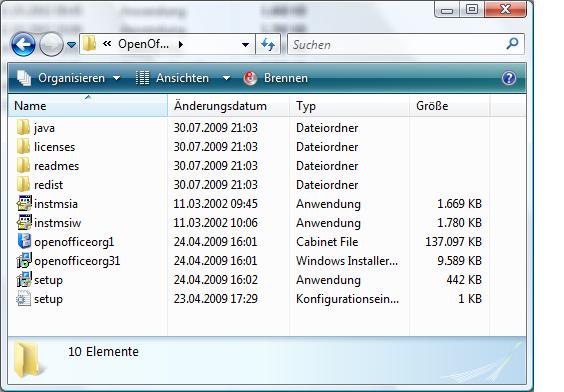Click the 9.589 KB size value
This screenshot has height=392, width=564.
tap(459, 261)
